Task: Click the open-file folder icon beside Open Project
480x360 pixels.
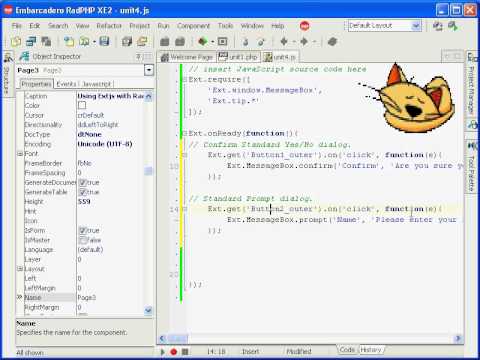Action: [x=69, y=42]
